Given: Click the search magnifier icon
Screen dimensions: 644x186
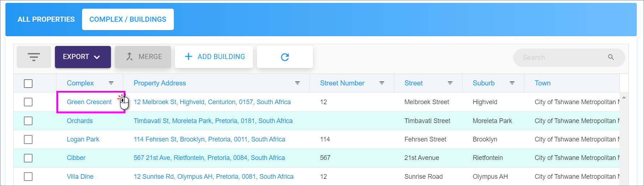Looking at the screenshot, I should pos(611,57).
